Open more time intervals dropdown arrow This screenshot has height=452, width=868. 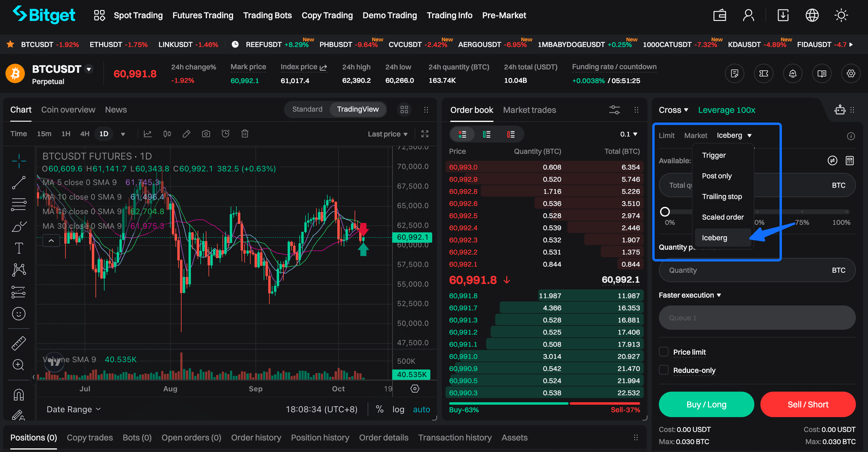point(123,134)
